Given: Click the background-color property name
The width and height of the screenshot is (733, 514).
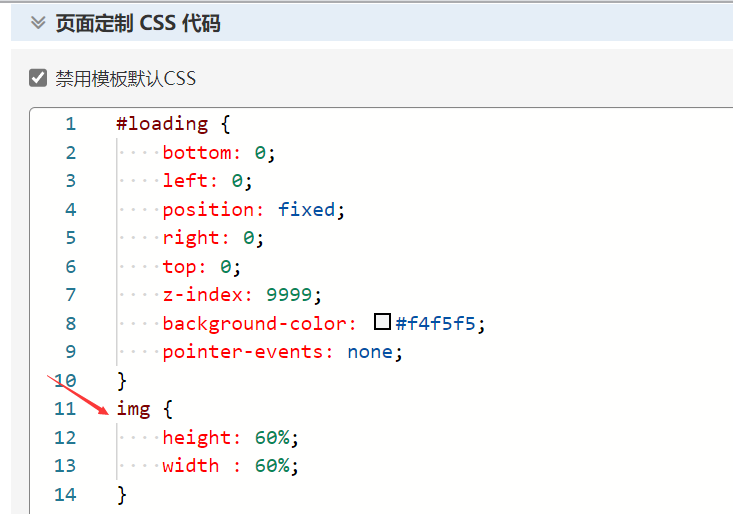Looking at the screenshot, I should (x=254, y=323).
